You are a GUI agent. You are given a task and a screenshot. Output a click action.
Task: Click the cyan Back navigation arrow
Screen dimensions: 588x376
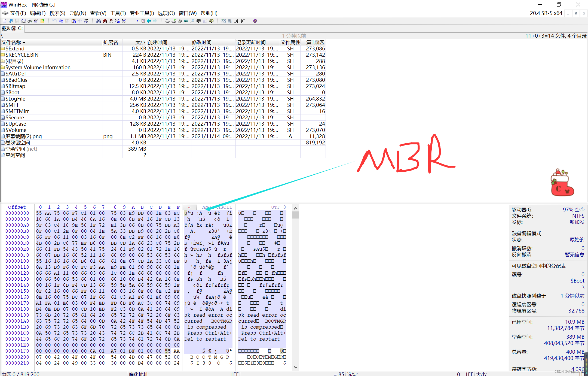point(149,21)
